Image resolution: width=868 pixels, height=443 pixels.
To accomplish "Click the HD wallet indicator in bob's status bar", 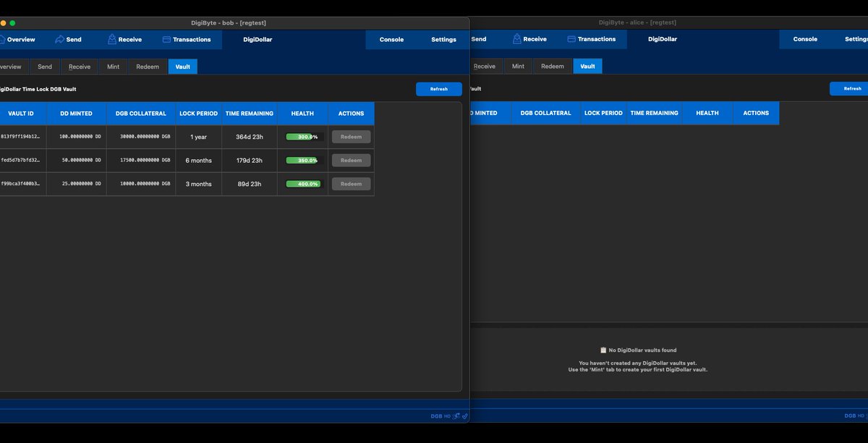I will click(x=447, y=416).
